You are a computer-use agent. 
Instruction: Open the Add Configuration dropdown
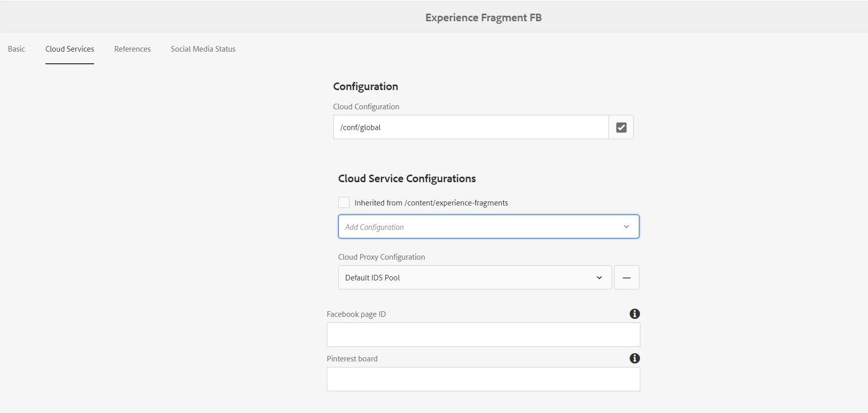pos(481,227)
